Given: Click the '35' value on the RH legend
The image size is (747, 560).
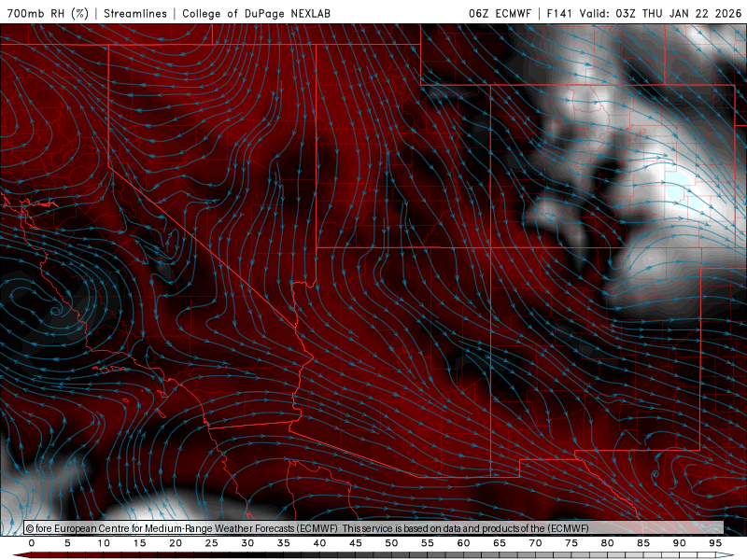Looking at the screenshot, I should pos(284,543).
